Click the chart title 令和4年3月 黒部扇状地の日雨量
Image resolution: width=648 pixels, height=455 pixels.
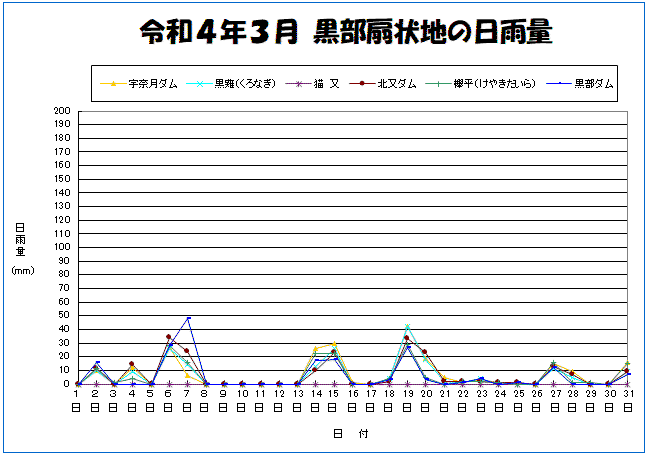(346, 32)
